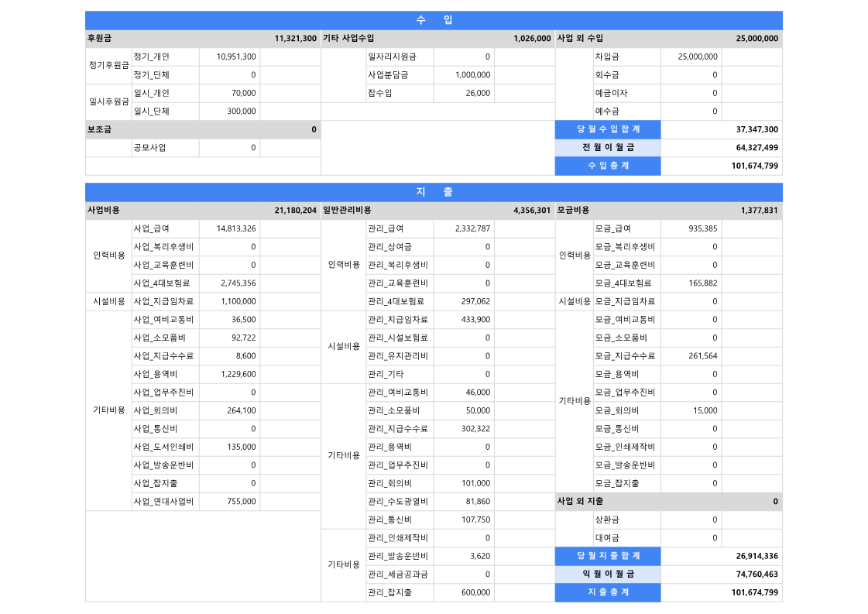
Task: Select the total '21,180,204'
Action: tap(296, 211)
